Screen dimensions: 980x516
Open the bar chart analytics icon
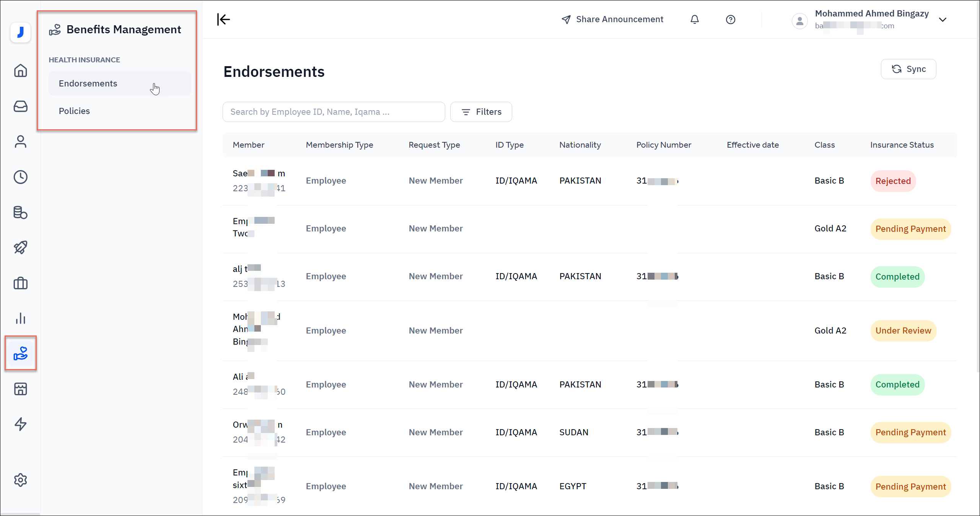20,318
